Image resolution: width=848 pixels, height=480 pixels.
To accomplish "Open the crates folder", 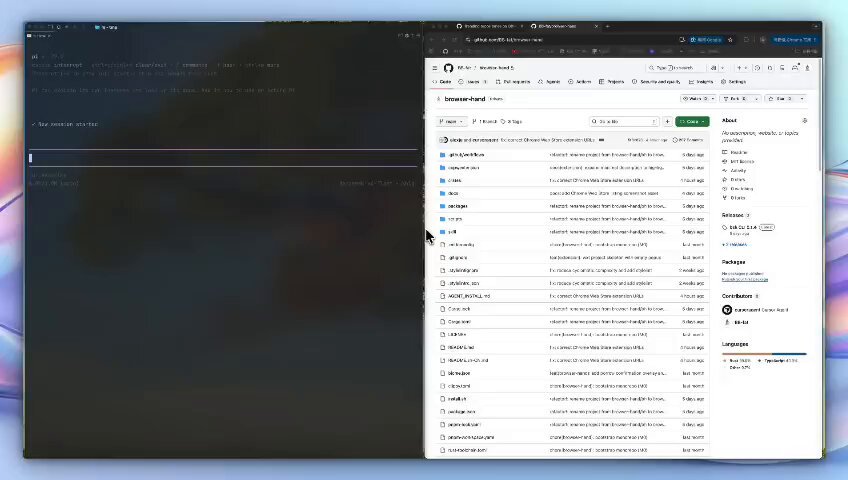I will point(454,181).
